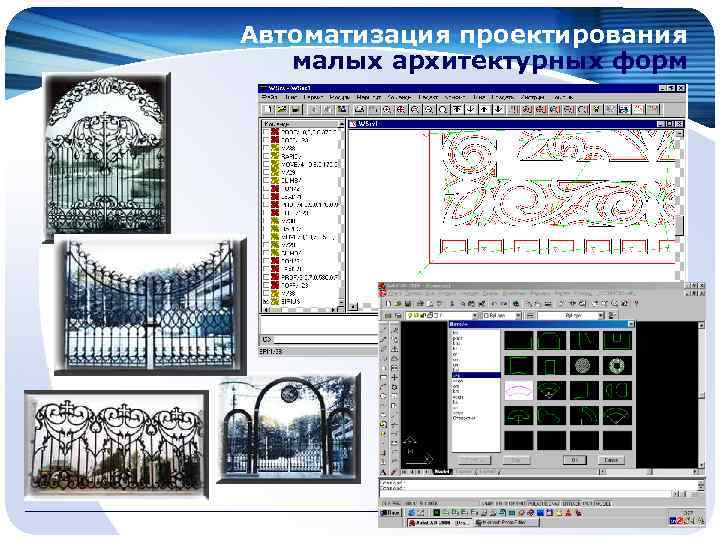
Task: Toggle the checkbox of the MOVE/4 row
Action: coord(266,164)
